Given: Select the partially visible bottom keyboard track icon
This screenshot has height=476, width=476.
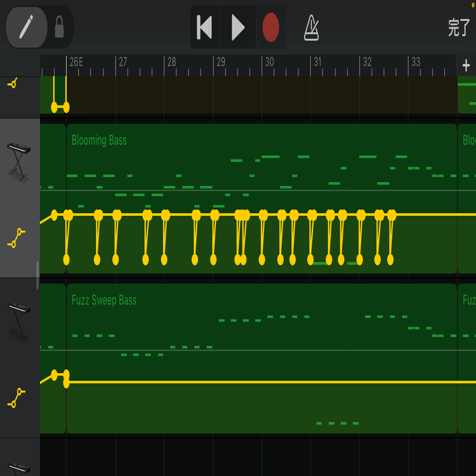Looking at the screenshot, I should tap(19, 468).
